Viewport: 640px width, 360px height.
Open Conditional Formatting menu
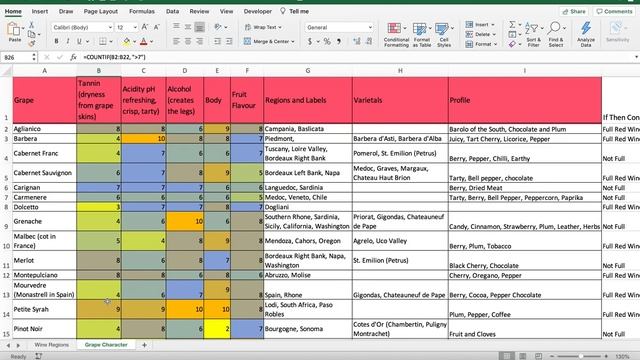click(x=396, y=35)
